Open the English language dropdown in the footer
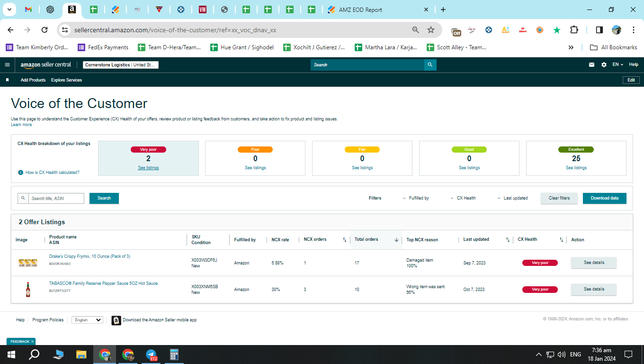The width and height of the screenshot is (644, 364). pyautogui.click(x=87, y=320)
